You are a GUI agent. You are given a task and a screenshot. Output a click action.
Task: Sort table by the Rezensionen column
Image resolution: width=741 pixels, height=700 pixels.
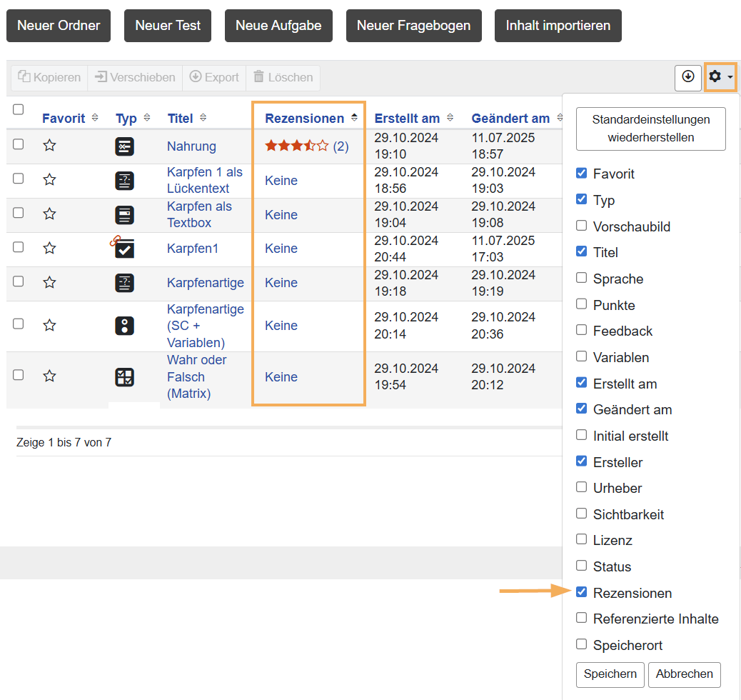click(x=305, y=118)
